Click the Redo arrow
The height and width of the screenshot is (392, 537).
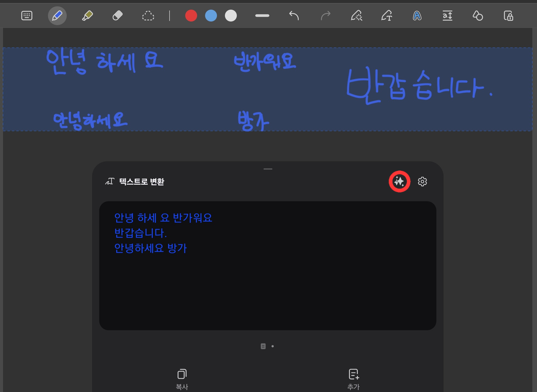point(325,16)
